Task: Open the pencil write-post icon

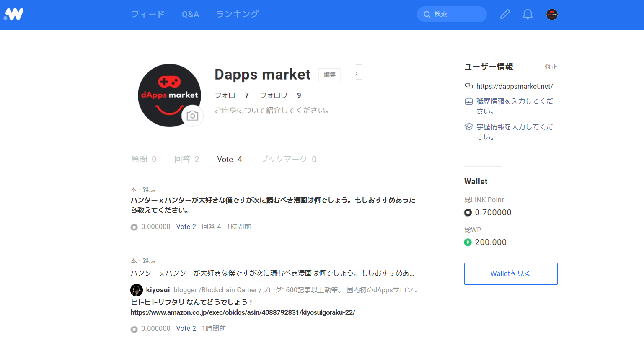Action: (x=505, y=14)
